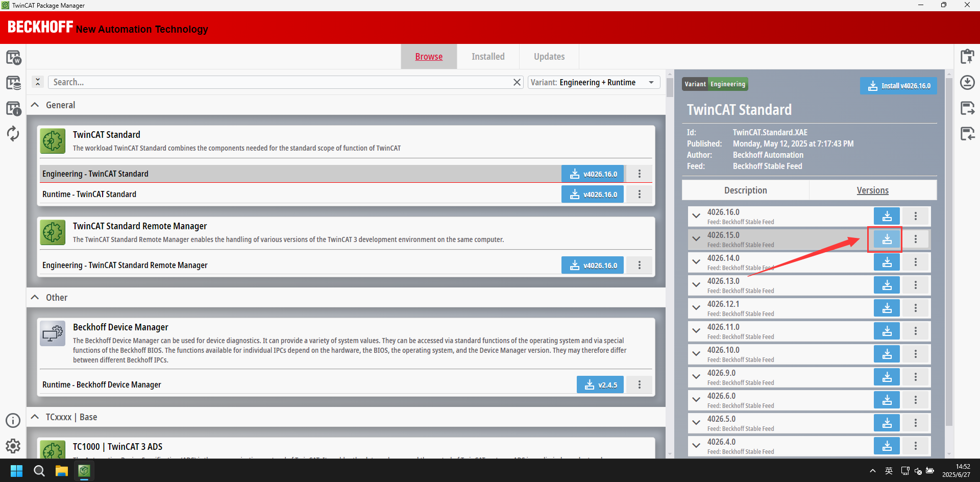
Task: Click the info icon in left sidebar
Action: [13, 420]
